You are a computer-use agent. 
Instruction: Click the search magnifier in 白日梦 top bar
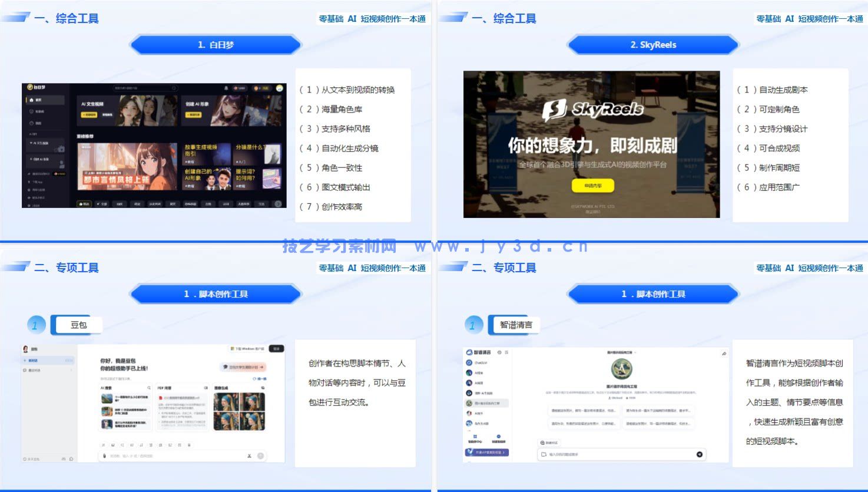pyautogui.click(x=174, y=88)
